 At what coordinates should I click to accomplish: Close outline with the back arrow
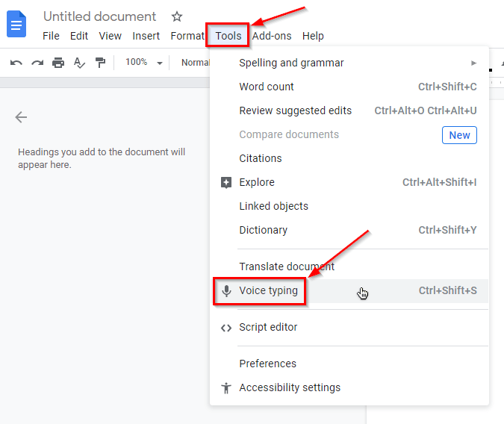click(x=21, y=117)
